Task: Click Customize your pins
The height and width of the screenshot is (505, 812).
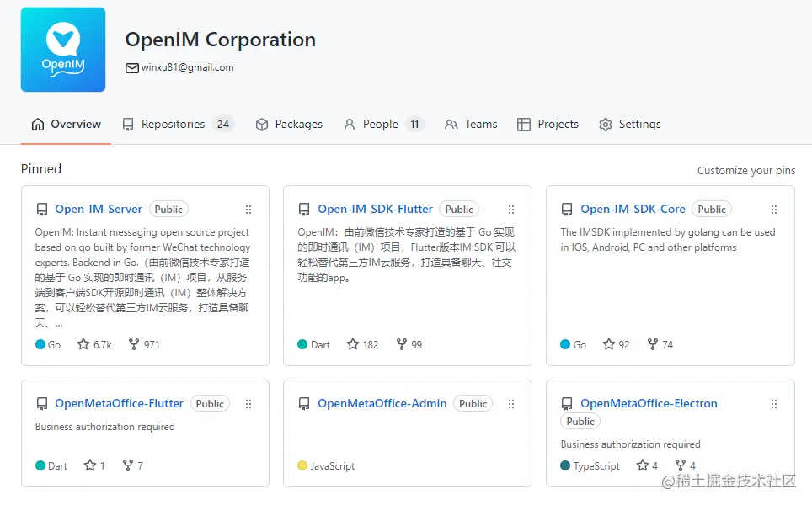Action: [746, 170]
